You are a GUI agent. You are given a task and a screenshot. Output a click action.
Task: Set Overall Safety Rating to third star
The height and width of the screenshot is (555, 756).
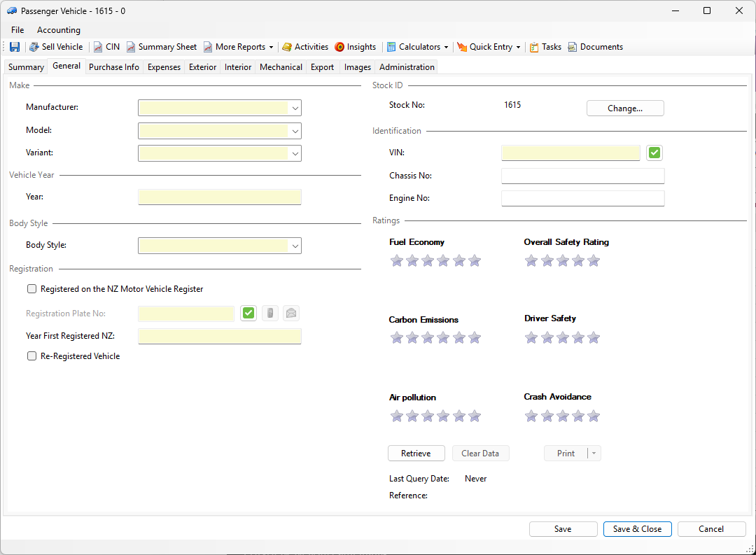[x=563, y=261]
